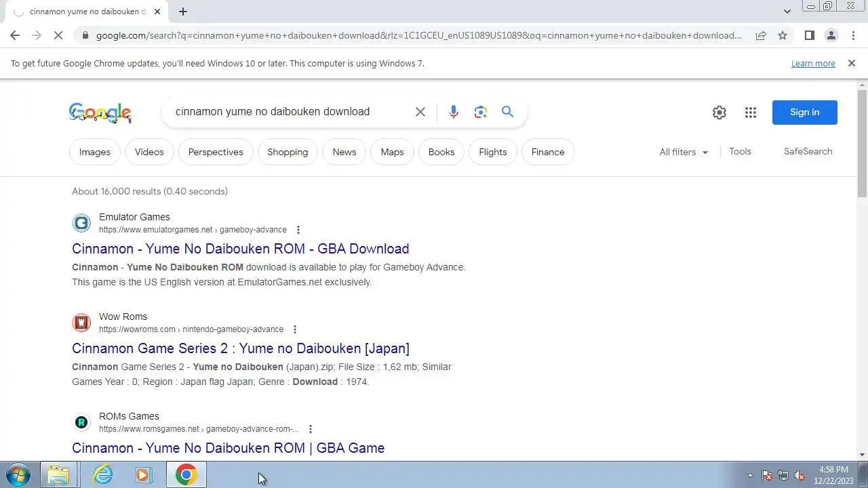Focus the Google search input field
The height and width of the screenshot is (488, 868).
pyautogui.click(x=288, y=112)
